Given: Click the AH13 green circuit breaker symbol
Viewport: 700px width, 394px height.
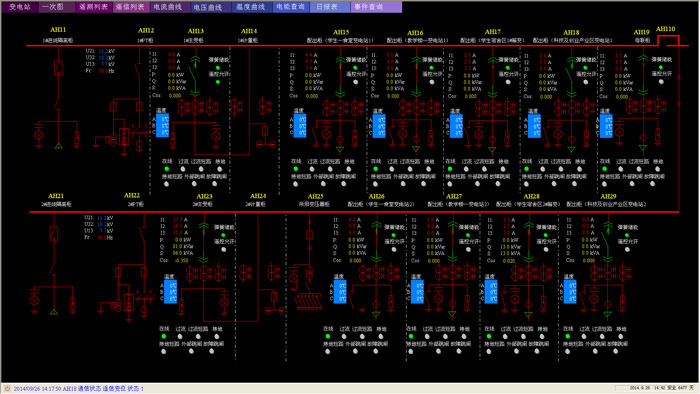Looking at the screenshot, I should pos(195,76).
